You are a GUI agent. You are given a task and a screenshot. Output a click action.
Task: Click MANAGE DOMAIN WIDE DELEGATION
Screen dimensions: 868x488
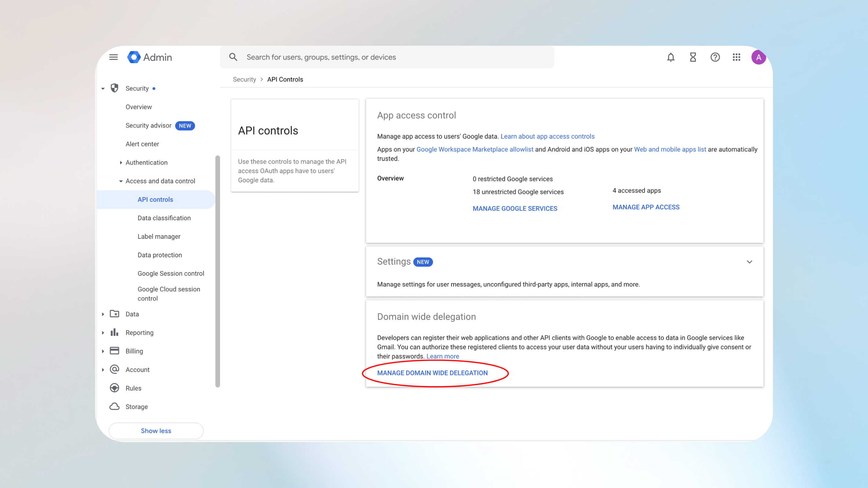tap(432, 373)
